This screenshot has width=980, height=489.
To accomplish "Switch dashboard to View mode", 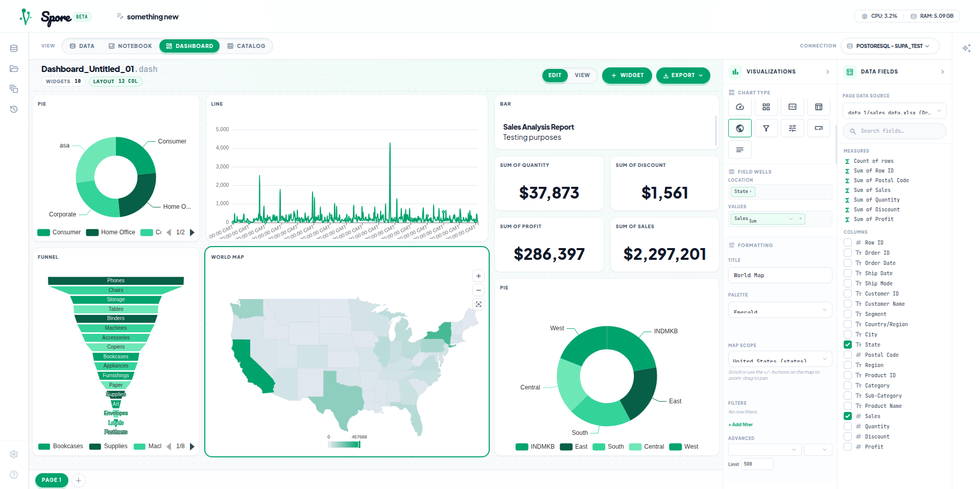I will [x=582, y=75].
